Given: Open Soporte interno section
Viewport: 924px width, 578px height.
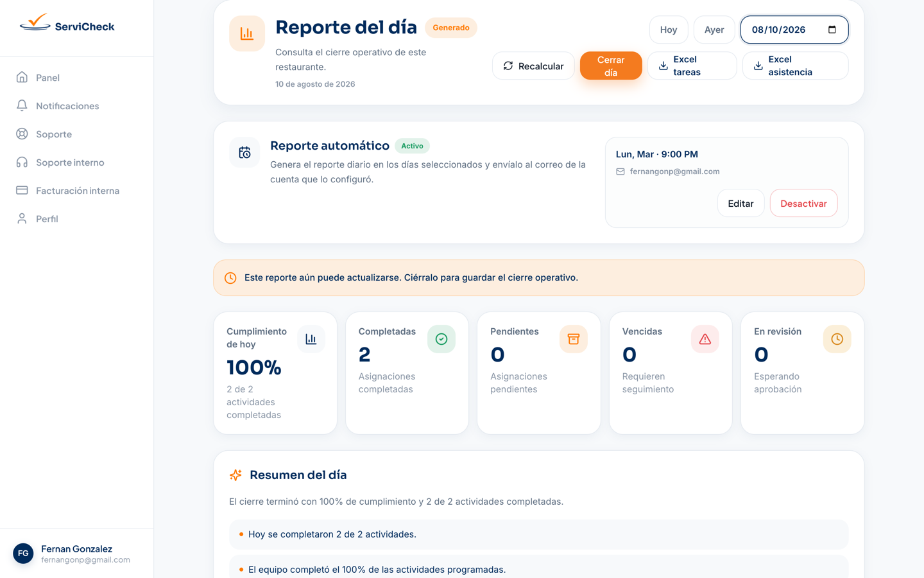Looking at the screenshot, I should 77,162.
